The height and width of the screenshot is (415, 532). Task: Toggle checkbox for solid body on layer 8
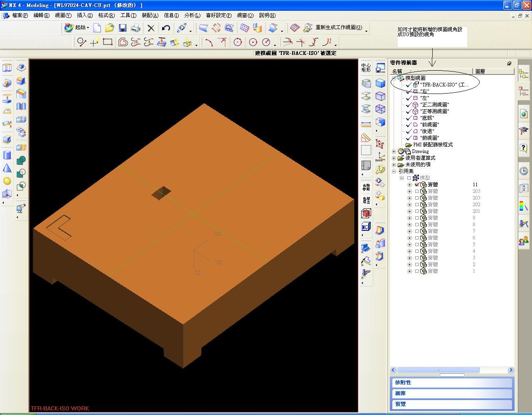tap(417, 225)
